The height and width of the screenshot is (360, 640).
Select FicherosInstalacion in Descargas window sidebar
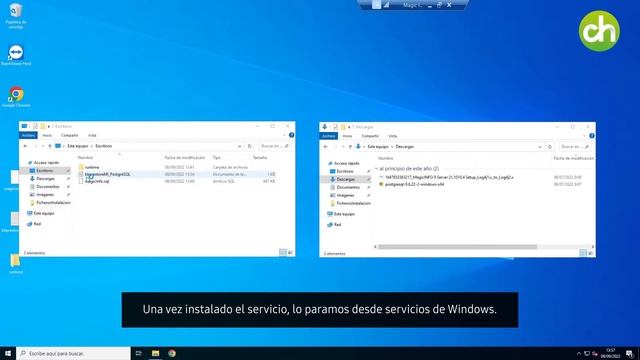point(353,203)
